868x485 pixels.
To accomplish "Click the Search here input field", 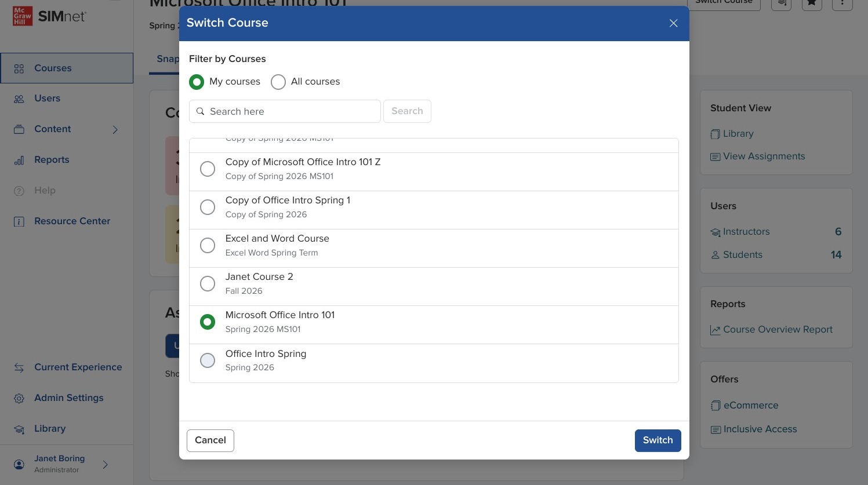I will [x=285, y=111].
